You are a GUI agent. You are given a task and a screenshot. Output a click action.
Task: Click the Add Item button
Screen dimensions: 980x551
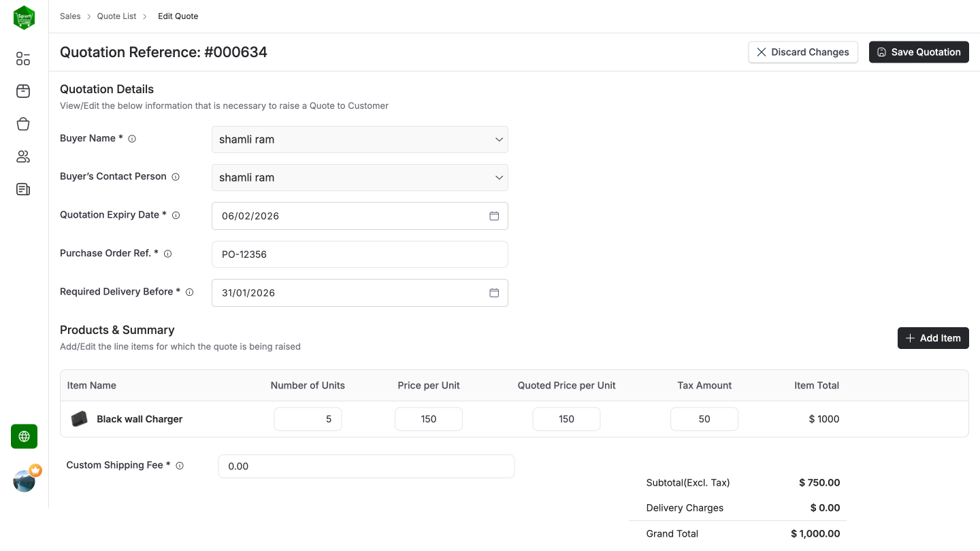coord(932,338)
